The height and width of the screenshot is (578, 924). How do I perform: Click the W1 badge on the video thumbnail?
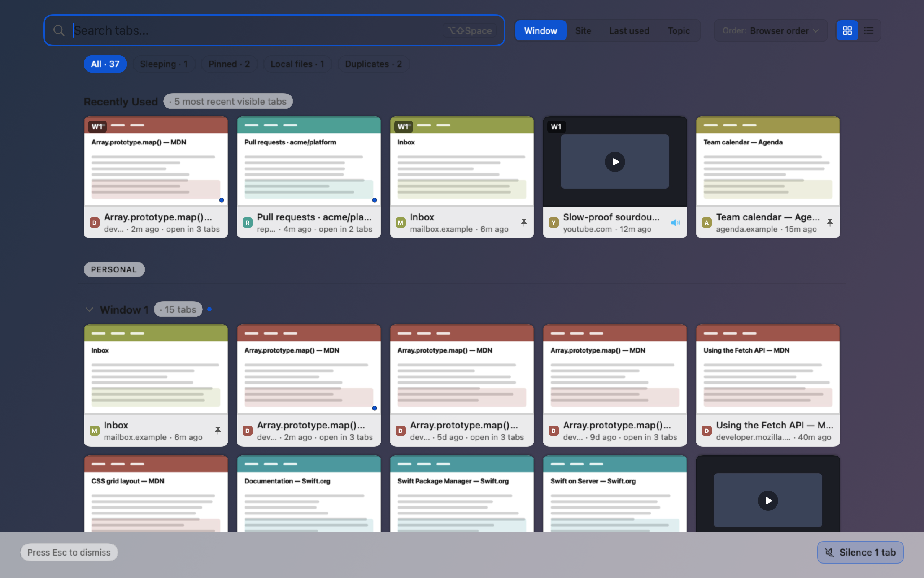[x=556, y=126]
